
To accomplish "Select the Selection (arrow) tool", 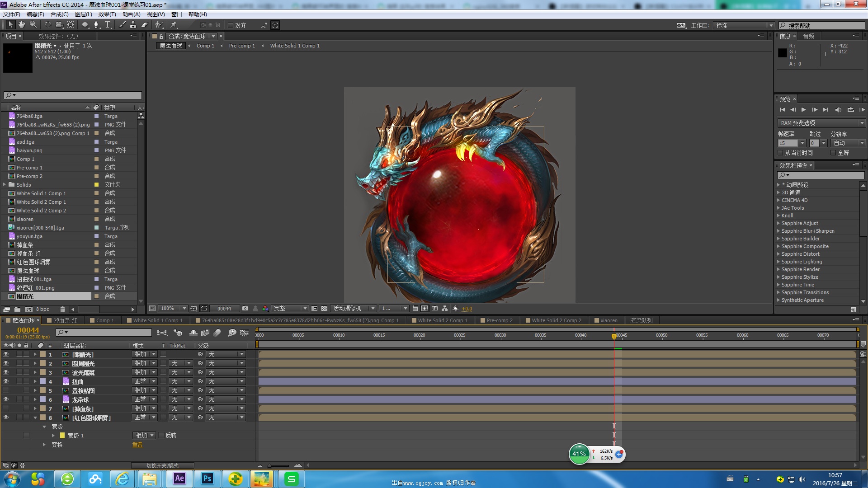I will click(10, 25).
